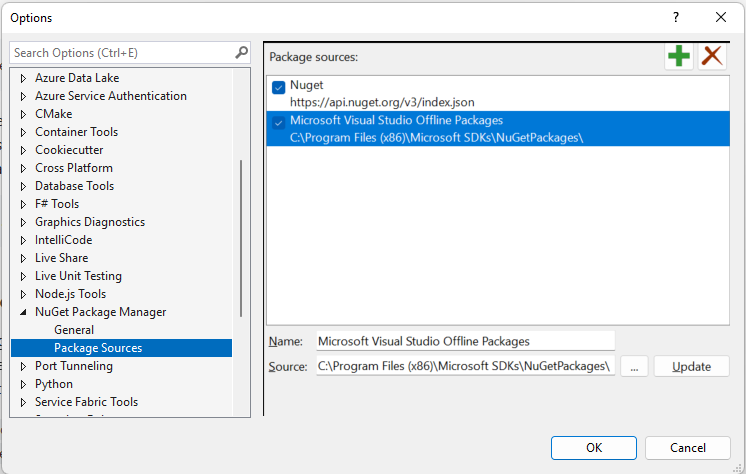The width and height of the screenshot is (746, 474).
Task: Expand the Container Tools node
Action: click(x=23, y=132)
